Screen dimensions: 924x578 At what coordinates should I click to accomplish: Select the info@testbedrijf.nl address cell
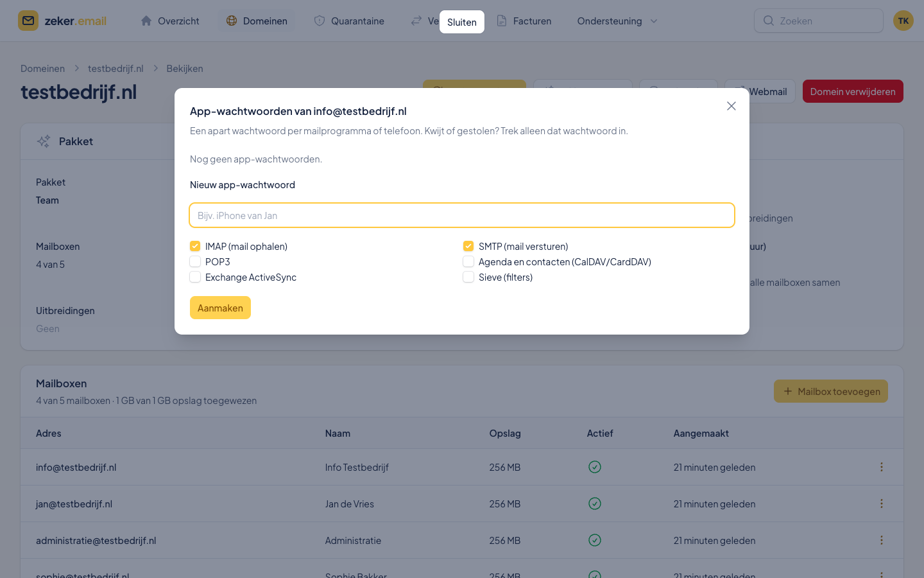point(76,468)
